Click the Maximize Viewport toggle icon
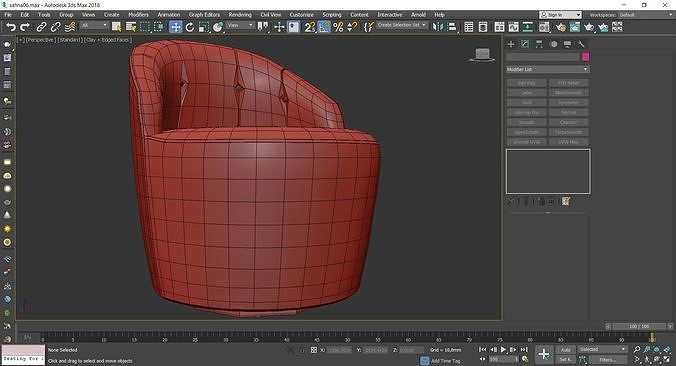The image size is (676, 366). pos(666,359)
